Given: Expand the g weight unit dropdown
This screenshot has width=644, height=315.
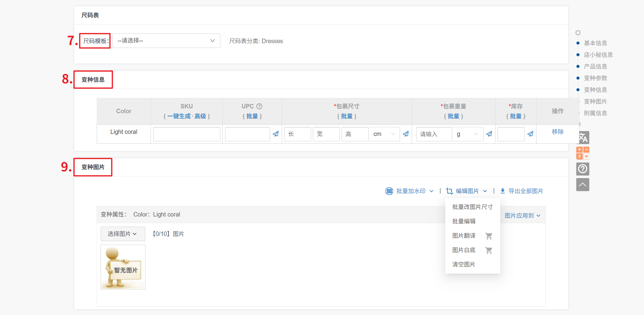Looking at the screenshot, I should click(467, 134).
